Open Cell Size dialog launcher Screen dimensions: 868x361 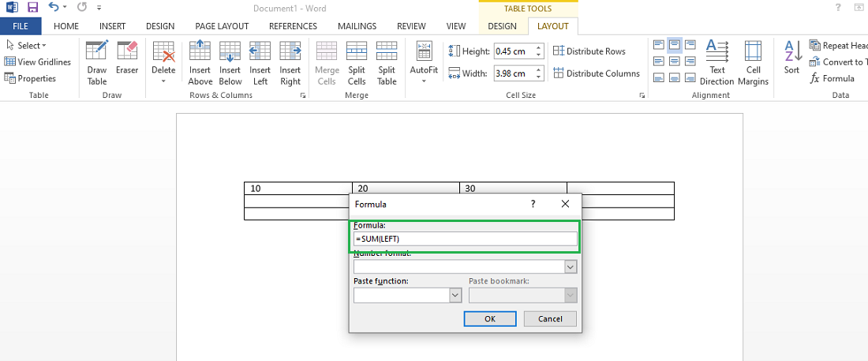pyautogui.click(x=642, y=96)
